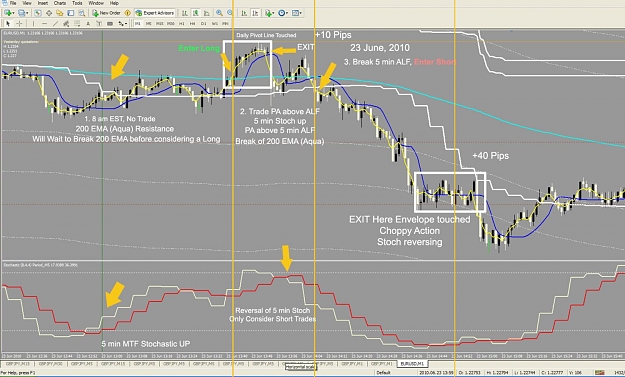
Task: Set timeframe to W1
Action: pyautogui.click(x=214, y=24)
